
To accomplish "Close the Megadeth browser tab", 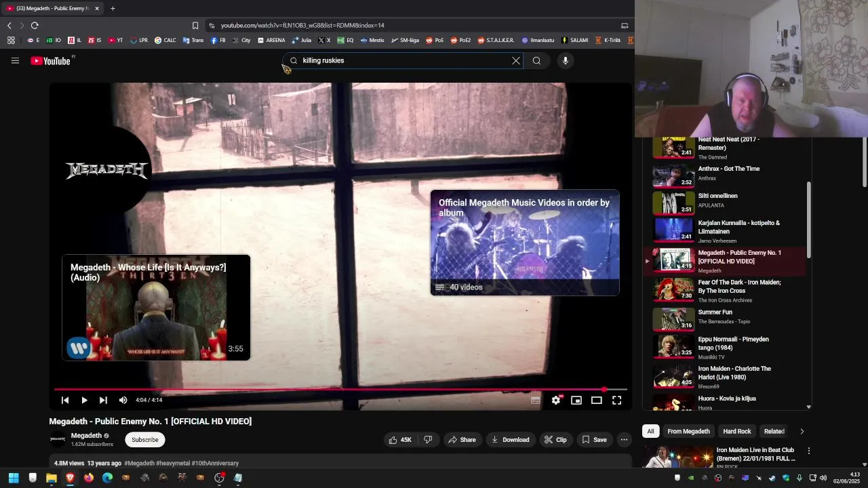I will coord(97,8).
